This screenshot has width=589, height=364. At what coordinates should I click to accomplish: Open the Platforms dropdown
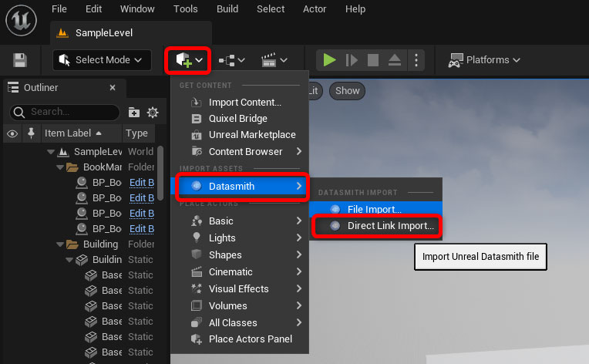point(484,60)
